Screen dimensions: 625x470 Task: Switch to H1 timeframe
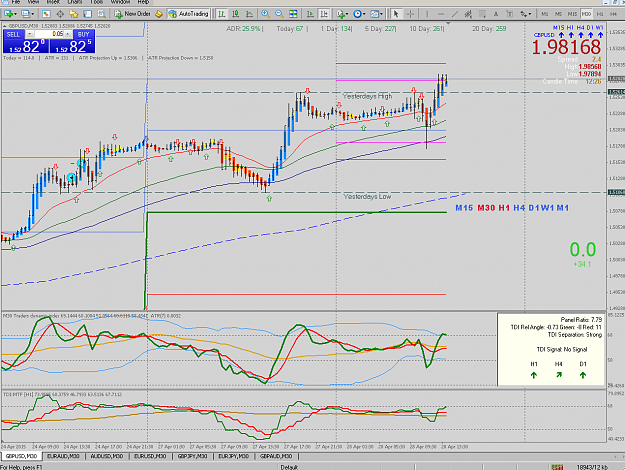(x=600, y=14)
